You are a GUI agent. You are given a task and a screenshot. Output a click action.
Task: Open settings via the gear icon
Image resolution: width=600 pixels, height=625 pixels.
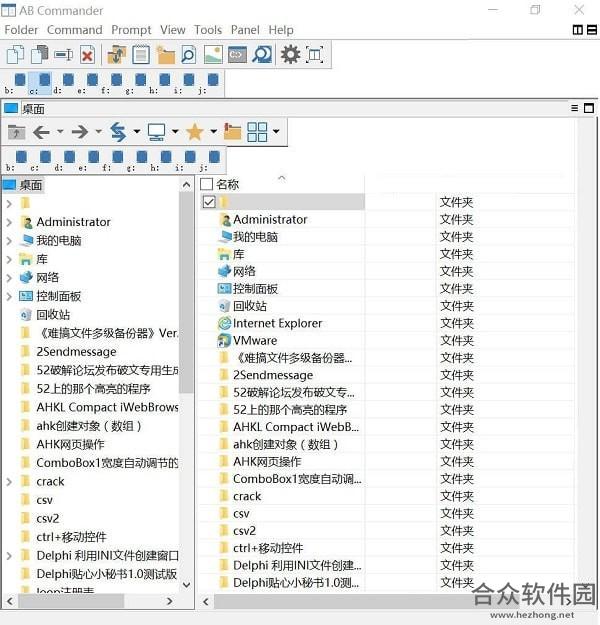click(290, 55)
